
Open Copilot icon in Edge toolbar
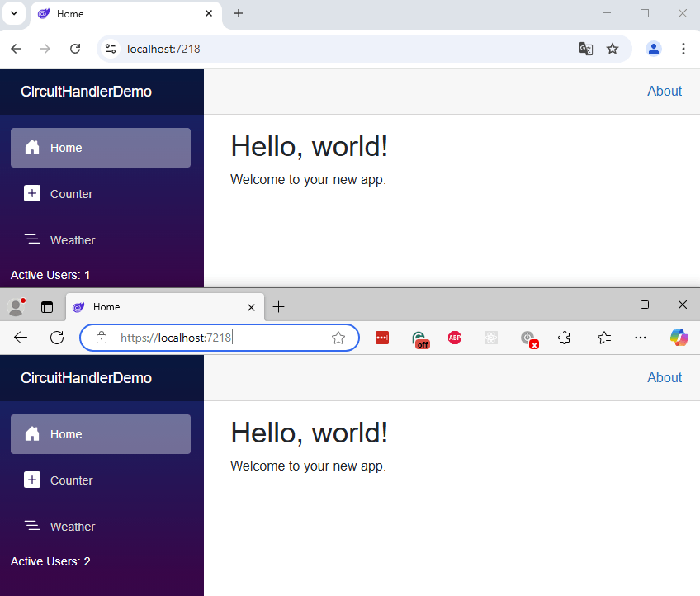pyautogui.click(x=679, y=338)
